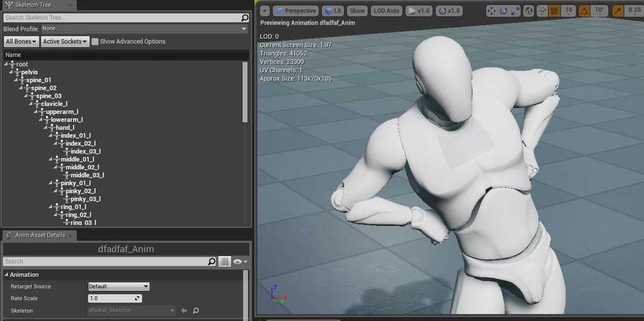Open the Lit view mode menu
This screenshot has width=644, height=321.
coord(333,11)
